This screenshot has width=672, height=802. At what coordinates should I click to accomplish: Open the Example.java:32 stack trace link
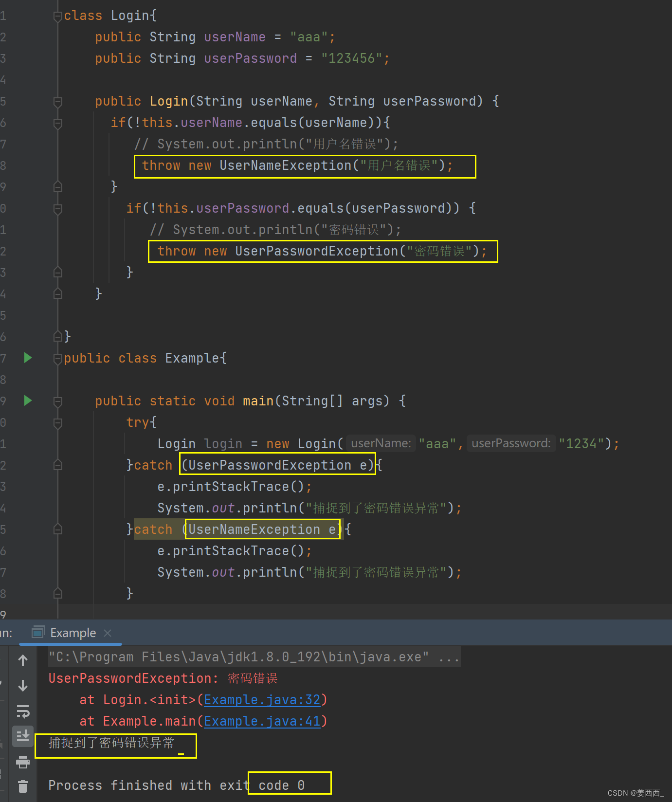pos(262,700)
